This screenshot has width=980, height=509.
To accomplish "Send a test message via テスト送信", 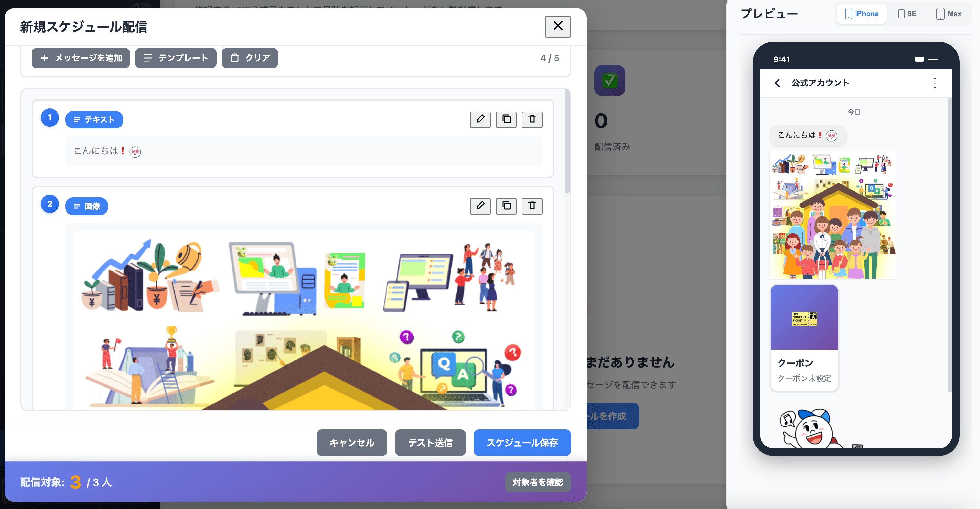I will (x=430, y=442).
